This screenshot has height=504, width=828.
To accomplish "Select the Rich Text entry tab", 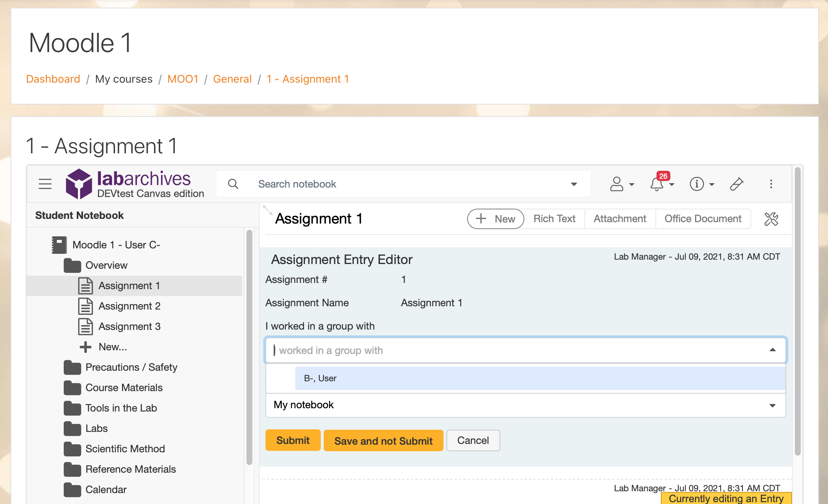I will click(x=554, y=219).
